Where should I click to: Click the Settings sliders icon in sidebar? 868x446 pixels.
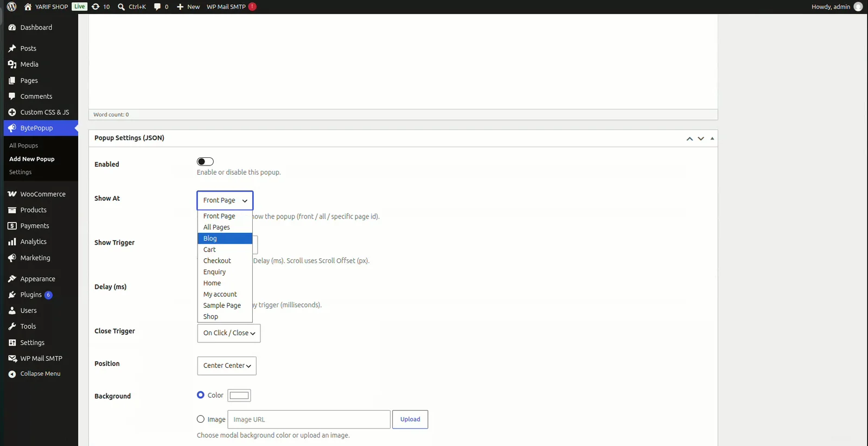tap(12, 342)
